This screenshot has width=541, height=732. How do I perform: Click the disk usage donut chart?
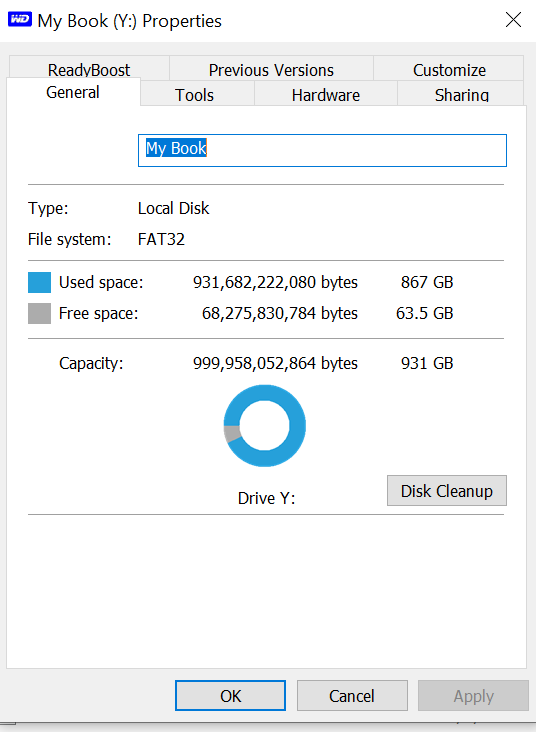tap(265, 426)
